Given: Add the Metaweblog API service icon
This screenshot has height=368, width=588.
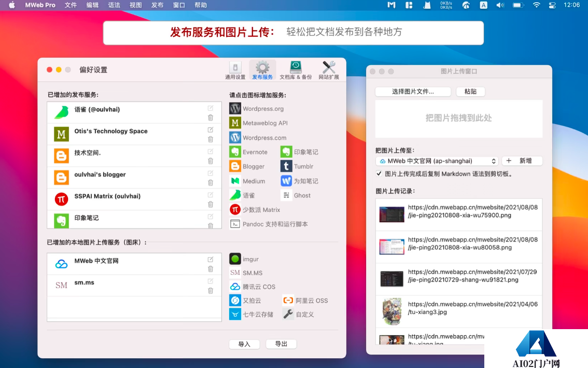Looking at the screenshot, I should click(x=235, y=123).
